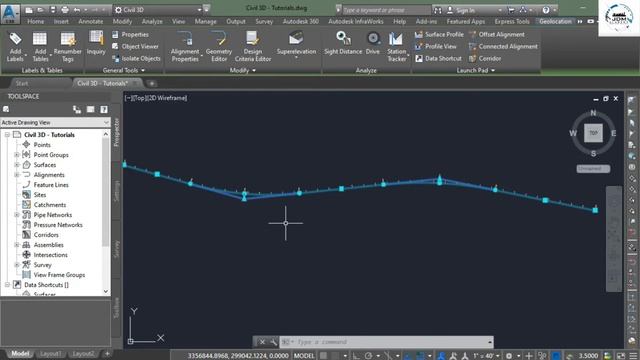Click the Data Shortcut tool
The height and width of the screenshot is (360, 640).
(x=438, y=58)
